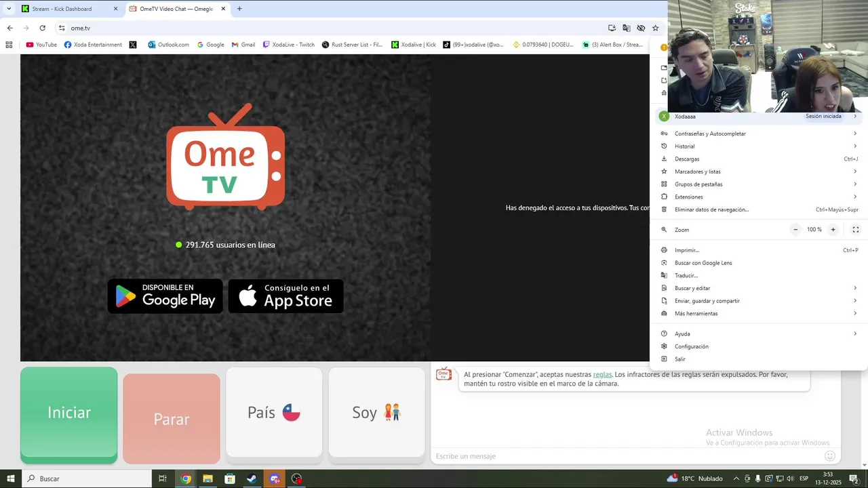The width and height of the screenshot is (868, 488).
Task: Click the green Iniciar button
Action: pyautogui.click(x=68, y=415)
